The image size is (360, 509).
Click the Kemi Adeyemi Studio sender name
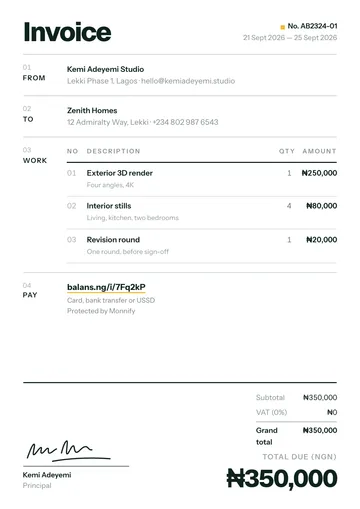(105, 69)
